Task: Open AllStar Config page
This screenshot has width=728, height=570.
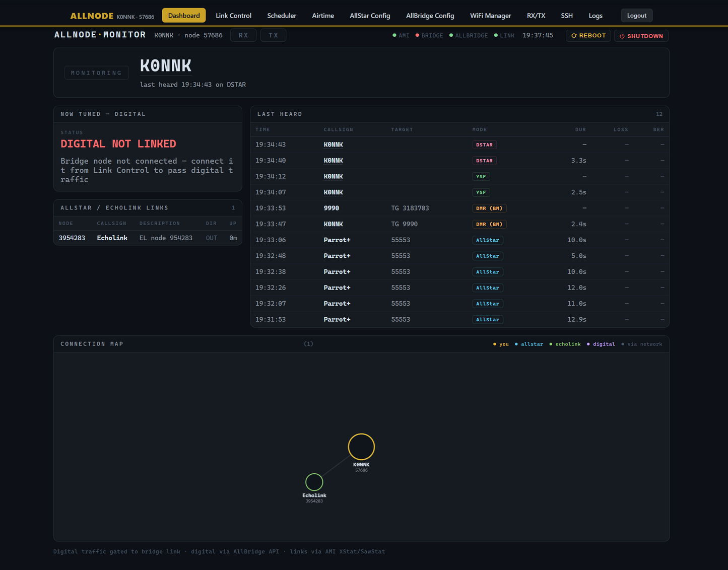Action: coord(370,16)
